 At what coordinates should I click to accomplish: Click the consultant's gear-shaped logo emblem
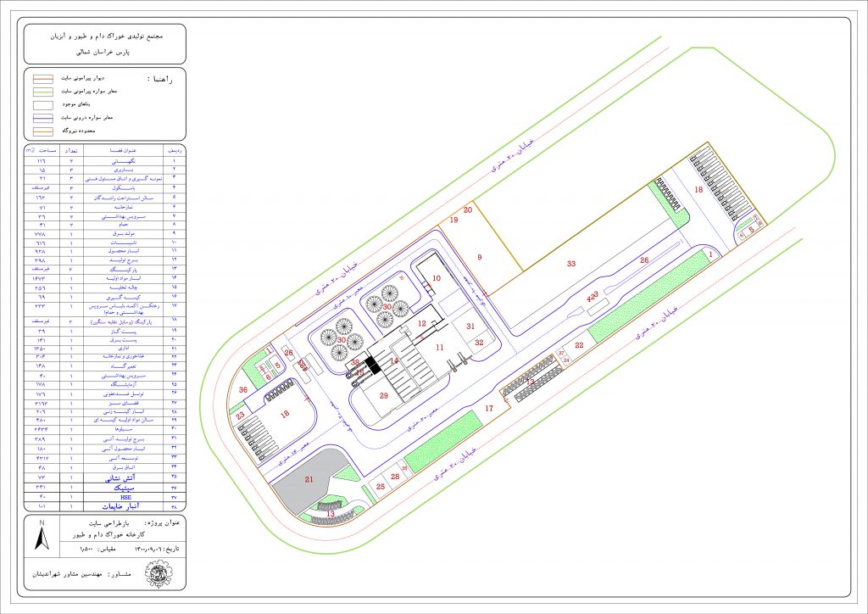(x=159, y=576)
